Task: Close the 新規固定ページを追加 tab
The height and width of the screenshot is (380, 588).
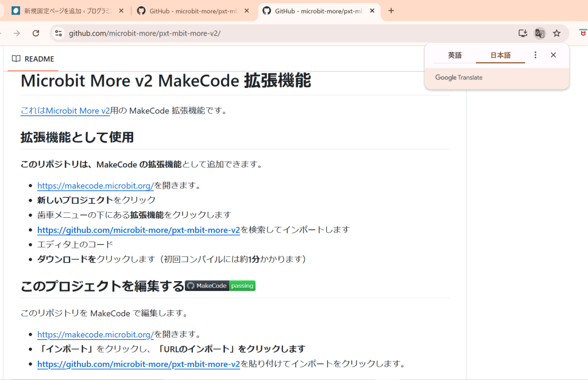Action: pos(121,11)
